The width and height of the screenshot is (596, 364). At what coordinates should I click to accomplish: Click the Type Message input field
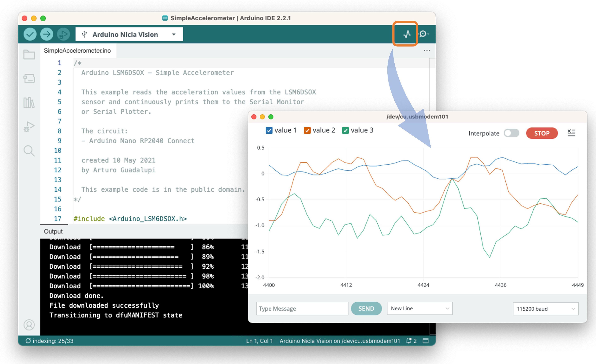[302, 308]
